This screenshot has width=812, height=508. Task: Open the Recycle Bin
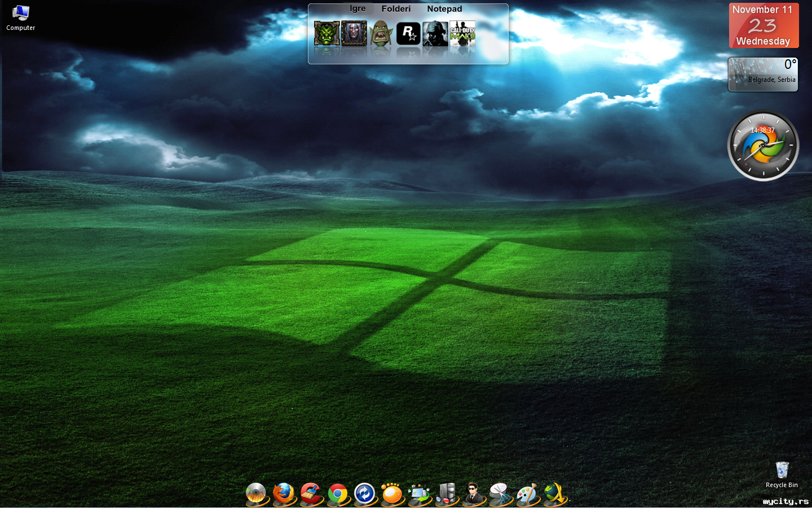tap(782, 474)
